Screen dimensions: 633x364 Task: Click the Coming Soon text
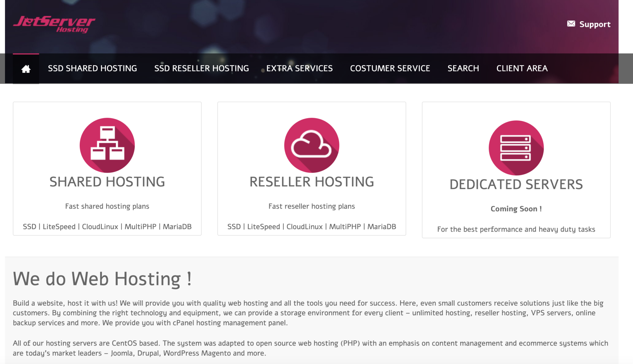(x=516, y=208)
